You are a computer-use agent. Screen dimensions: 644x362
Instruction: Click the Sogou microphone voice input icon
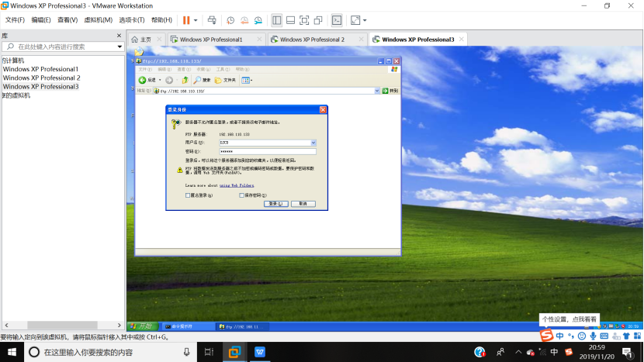tap(593, 336)
